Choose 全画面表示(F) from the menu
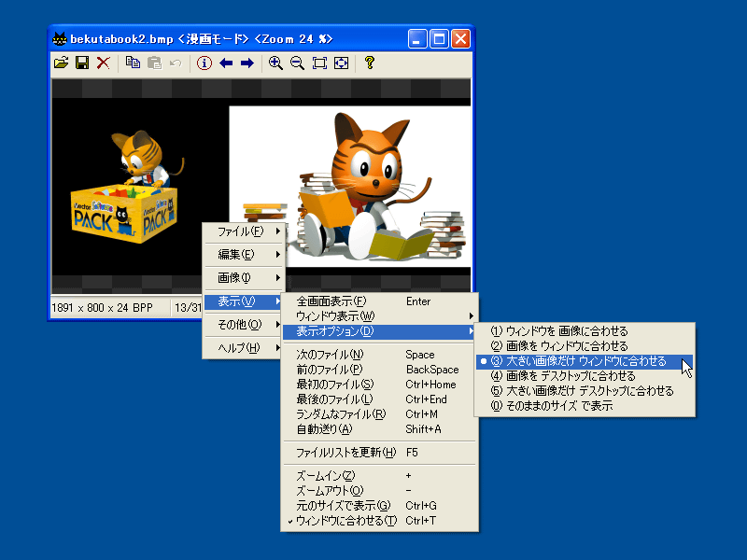 click(x=380, y=301)
